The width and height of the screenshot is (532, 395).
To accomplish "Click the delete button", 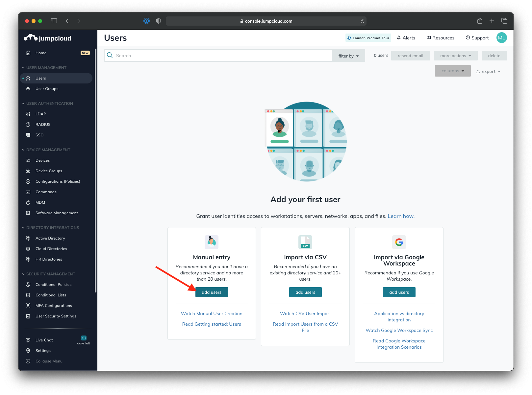I will click(494, 56).
